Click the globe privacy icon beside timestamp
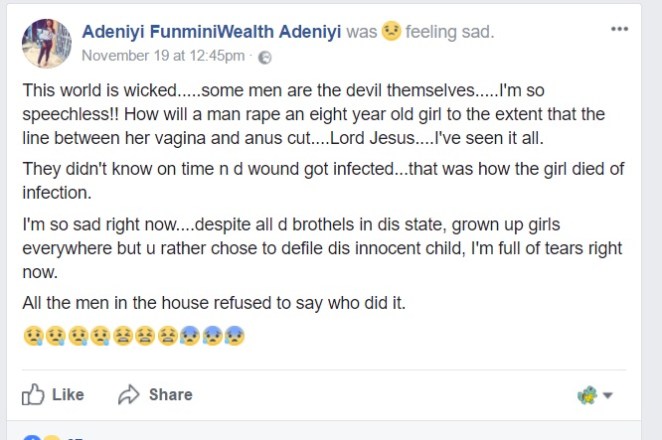 point(265,57)
